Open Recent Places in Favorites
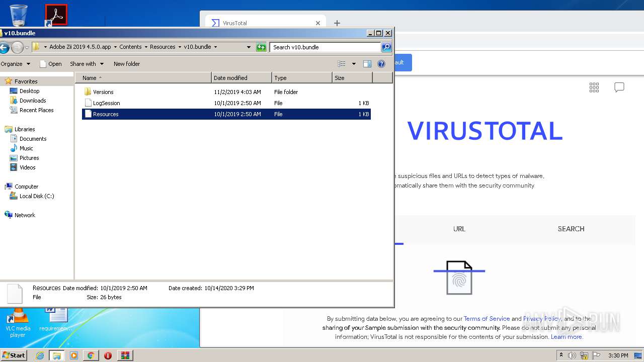The width and height of the screenshot is (644, 362). pyautogui.click(x=36, y=110)
